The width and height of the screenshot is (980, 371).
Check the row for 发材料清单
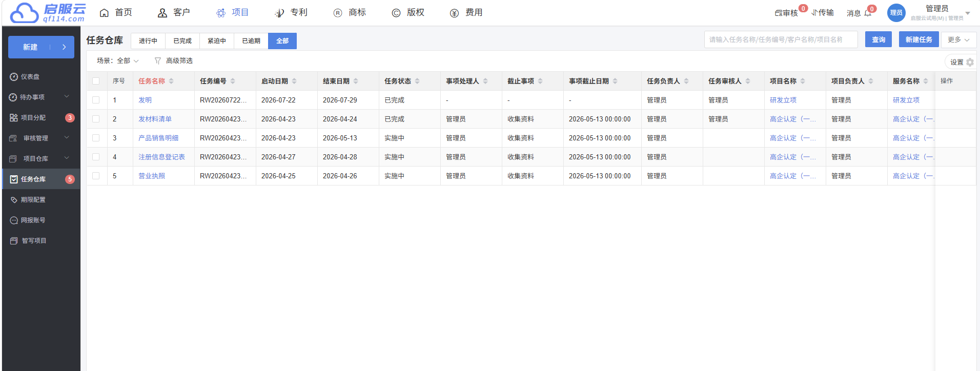[x=96, y=119]
